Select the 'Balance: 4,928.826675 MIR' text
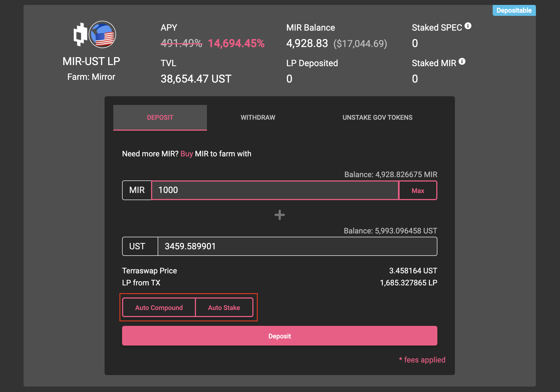This screenshot has width=560, height=392. click(x=391, y=174)
